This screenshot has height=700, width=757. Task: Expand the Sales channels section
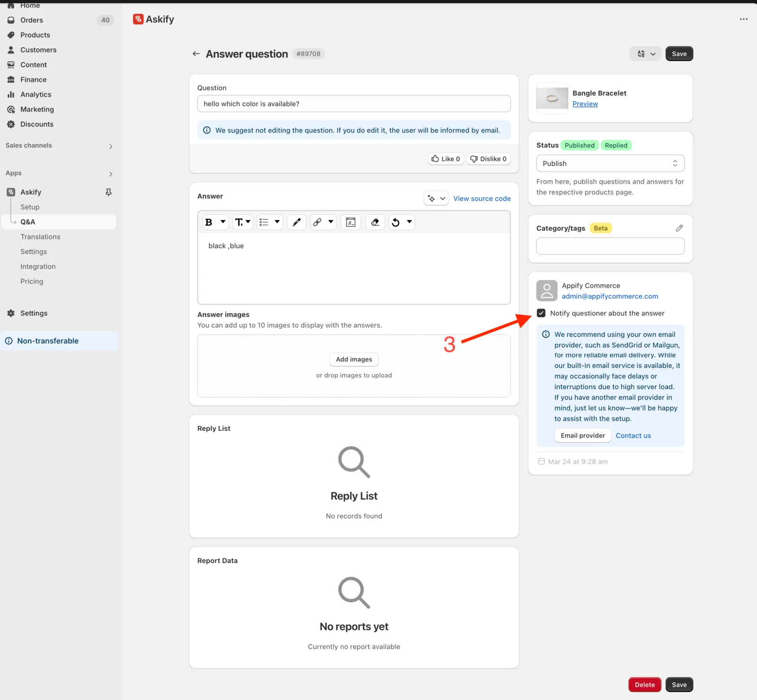click(x=111, y=147)
